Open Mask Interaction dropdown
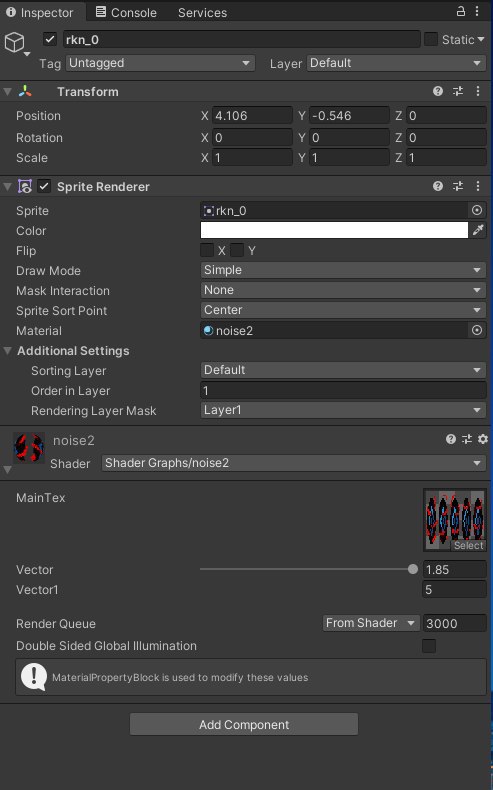 click(x=343, y=290)
